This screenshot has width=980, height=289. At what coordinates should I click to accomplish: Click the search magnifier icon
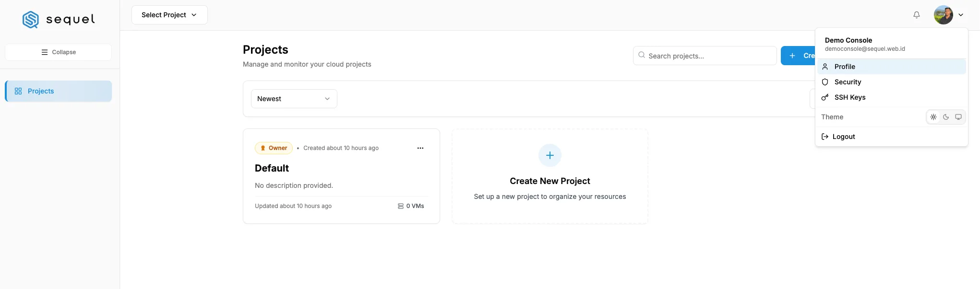[x=642, y=55]
